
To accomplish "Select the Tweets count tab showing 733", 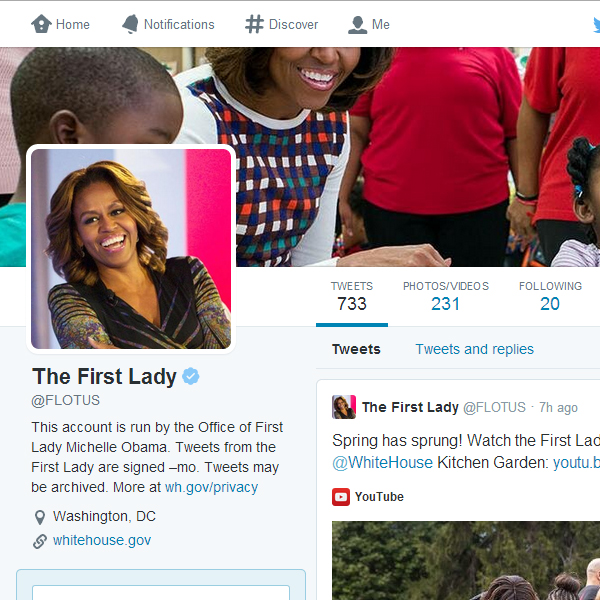I will click(x=352, y=297).
